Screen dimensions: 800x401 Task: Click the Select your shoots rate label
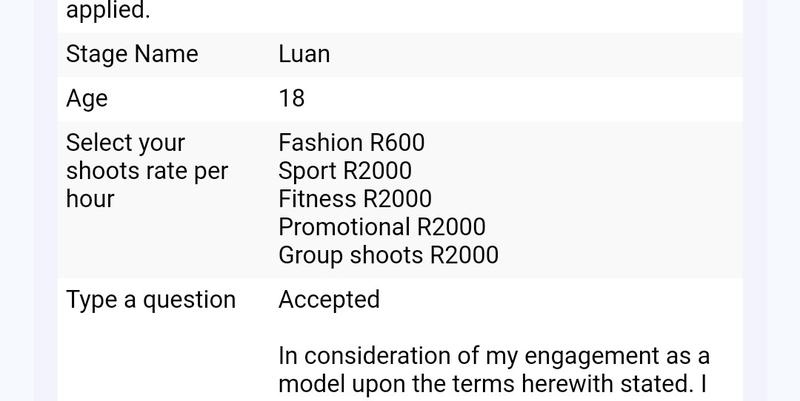pos(147,170)
